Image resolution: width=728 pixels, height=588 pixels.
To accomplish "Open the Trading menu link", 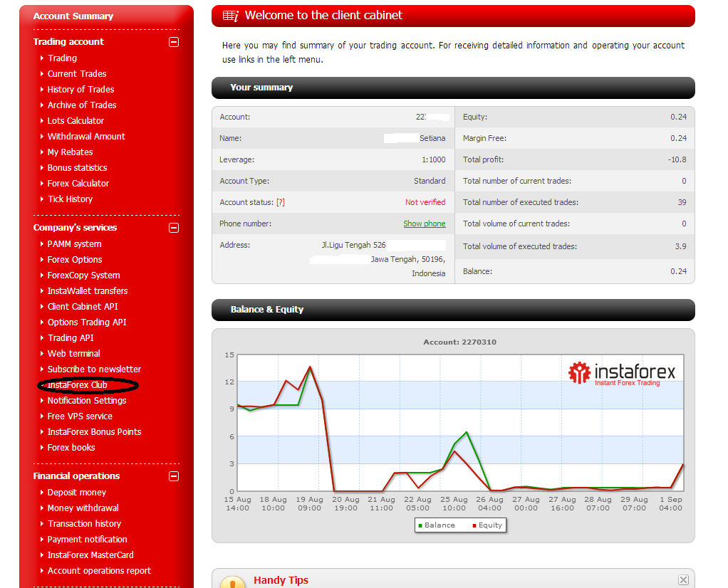I will pyautogui.click(x=62, y=58).
